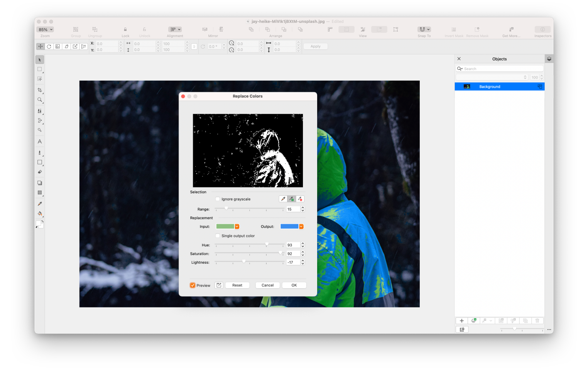This screenshot has width=588, height=371.
Task: Click the add layer plus button
Action: coord(461,320)
